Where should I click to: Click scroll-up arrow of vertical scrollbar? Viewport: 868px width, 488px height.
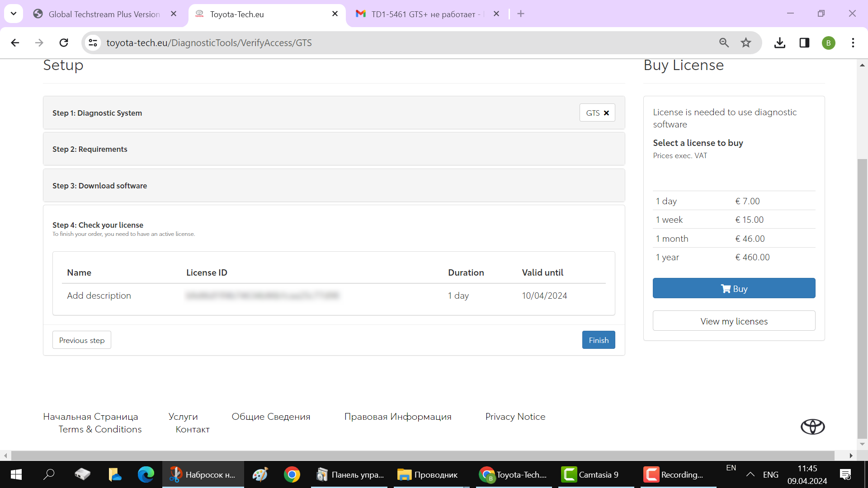862,65
